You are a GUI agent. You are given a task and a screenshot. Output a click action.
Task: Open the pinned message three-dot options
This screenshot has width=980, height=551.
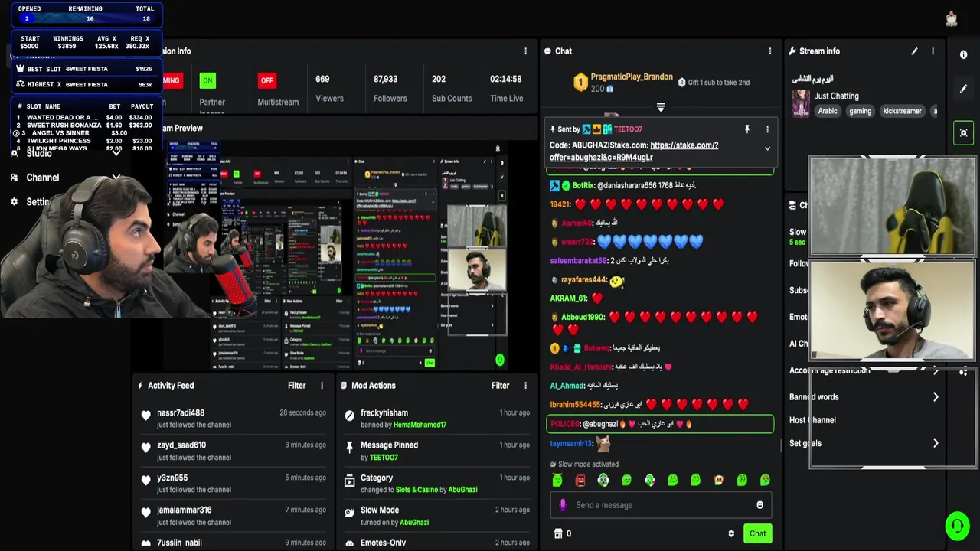point(767,129)
